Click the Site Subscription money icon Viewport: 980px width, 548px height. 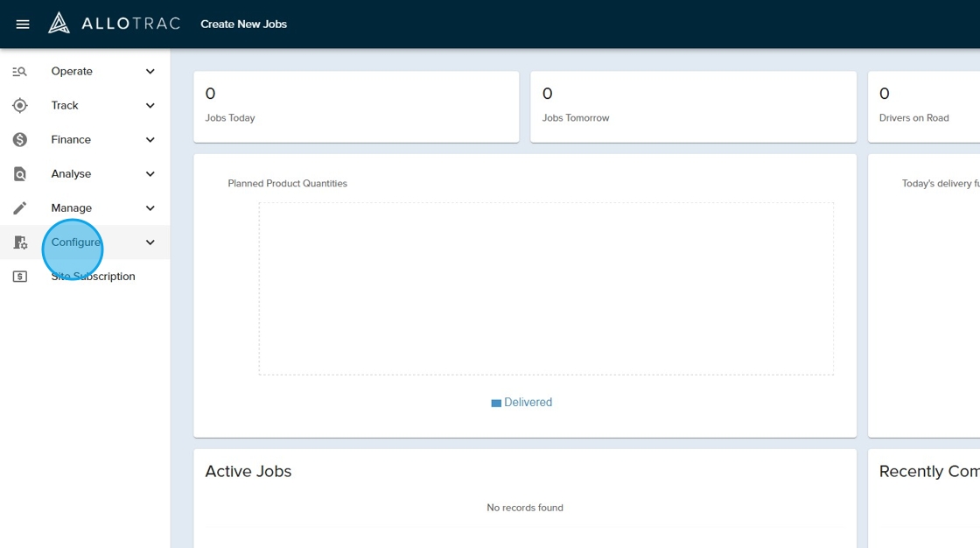click(x=20, y=277)
